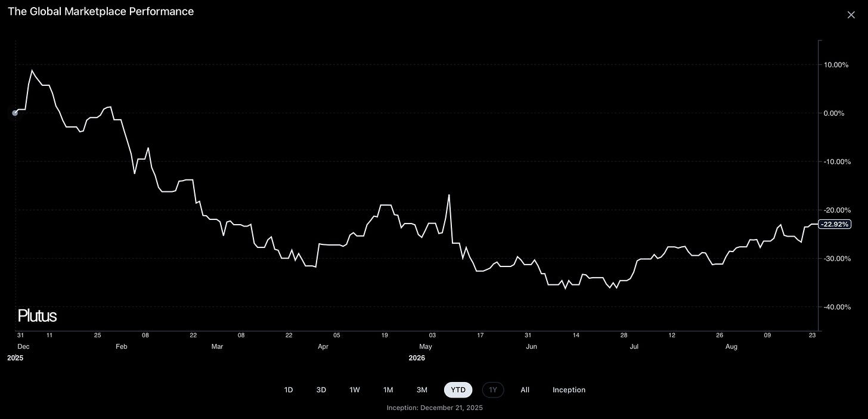Click the active YTD range pill
868x419 pixels.
458,390
